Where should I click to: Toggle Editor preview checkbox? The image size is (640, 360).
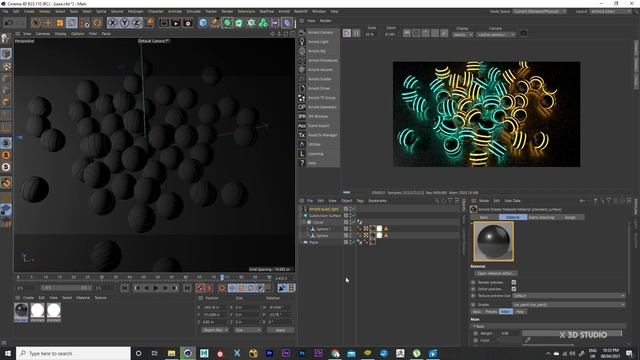[513, 289]
